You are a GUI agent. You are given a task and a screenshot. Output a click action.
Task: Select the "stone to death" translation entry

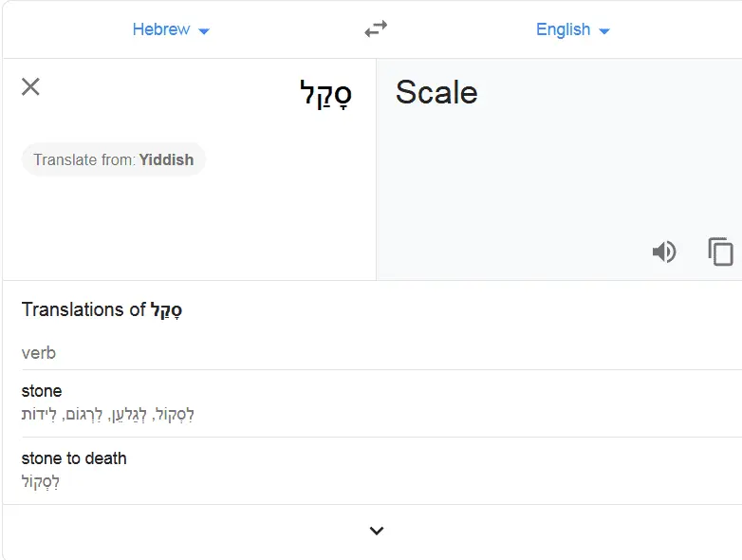[x=74, y=458]
